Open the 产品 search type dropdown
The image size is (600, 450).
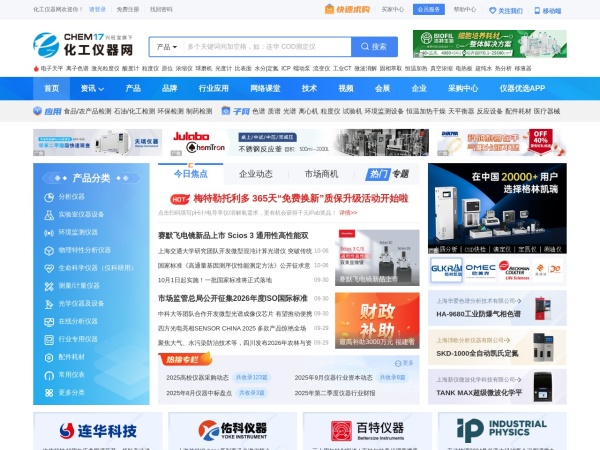(x=165, y=47)
